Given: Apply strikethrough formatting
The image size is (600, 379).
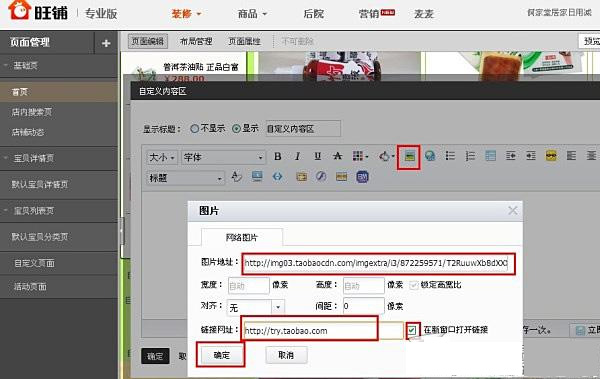Looking at the screenshot, I should (337, 156).
